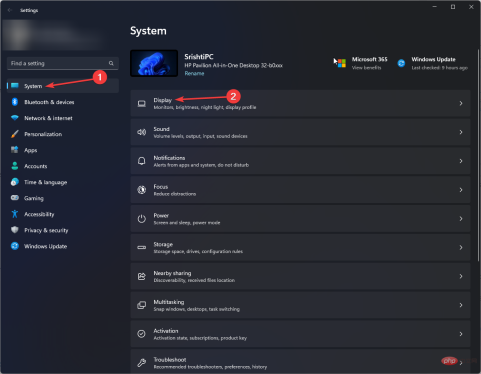Click Microsoft 365 View benefits link

[366, 68]
